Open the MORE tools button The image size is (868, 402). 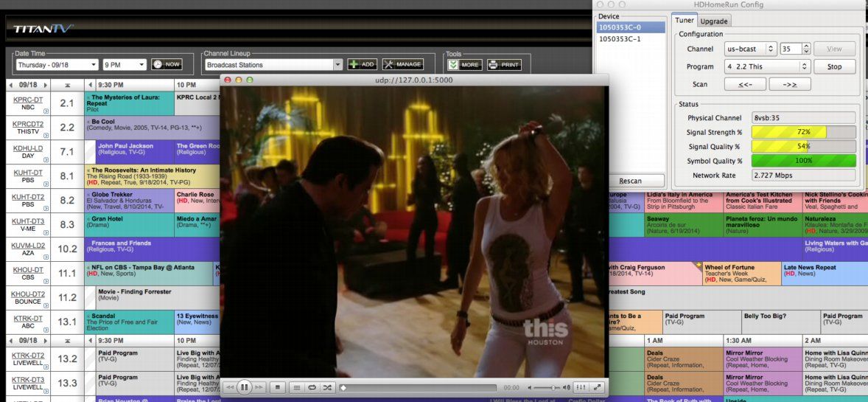[465, 64]
